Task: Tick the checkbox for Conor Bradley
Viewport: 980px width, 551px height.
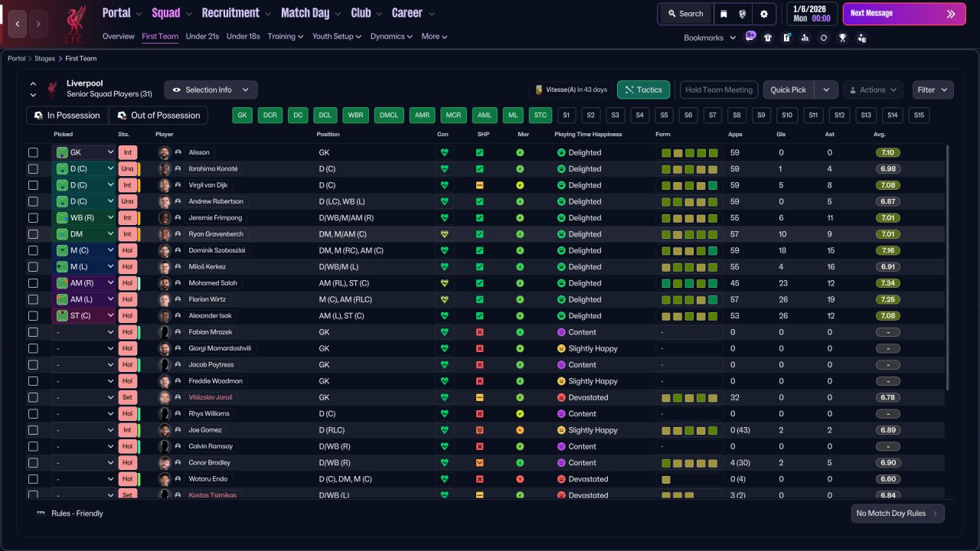Action: [33, 463]
